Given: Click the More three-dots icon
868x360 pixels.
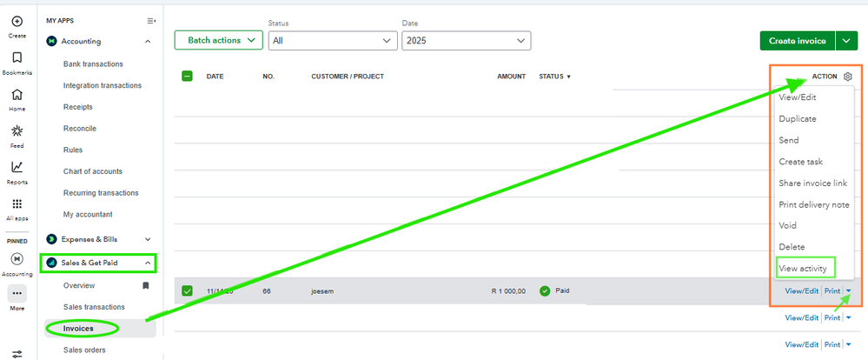Looking at the screenshot, I should [x=17, y=293].
